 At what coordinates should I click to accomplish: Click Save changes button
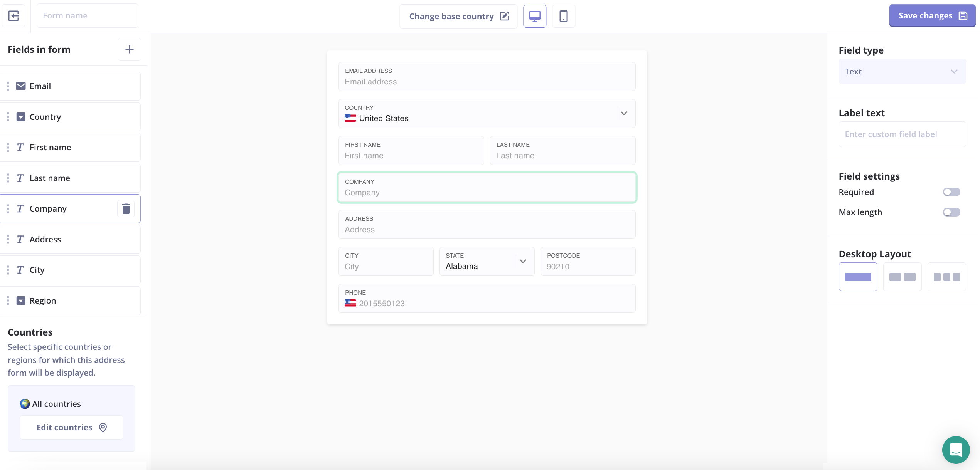point(932,16)
